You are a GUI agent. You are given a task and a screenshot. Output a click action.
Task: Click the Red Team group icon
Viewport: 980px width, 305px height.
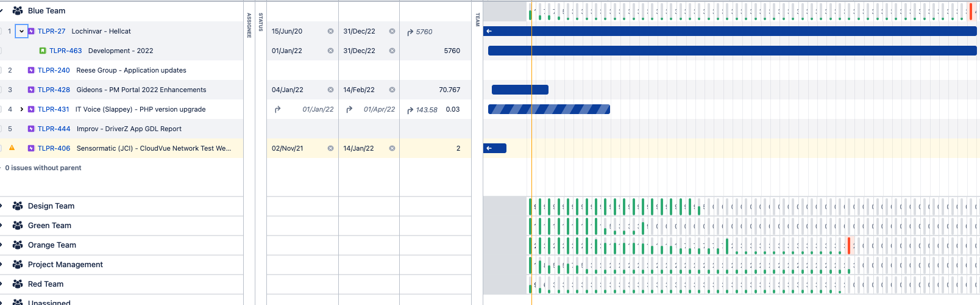(18, 284)
